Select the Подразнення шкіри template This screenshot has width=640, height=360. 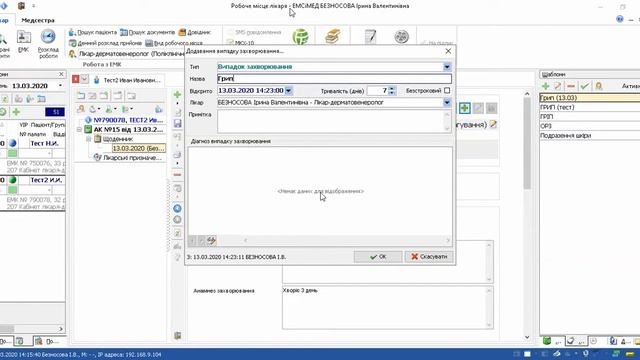click(x=590, y=136)
